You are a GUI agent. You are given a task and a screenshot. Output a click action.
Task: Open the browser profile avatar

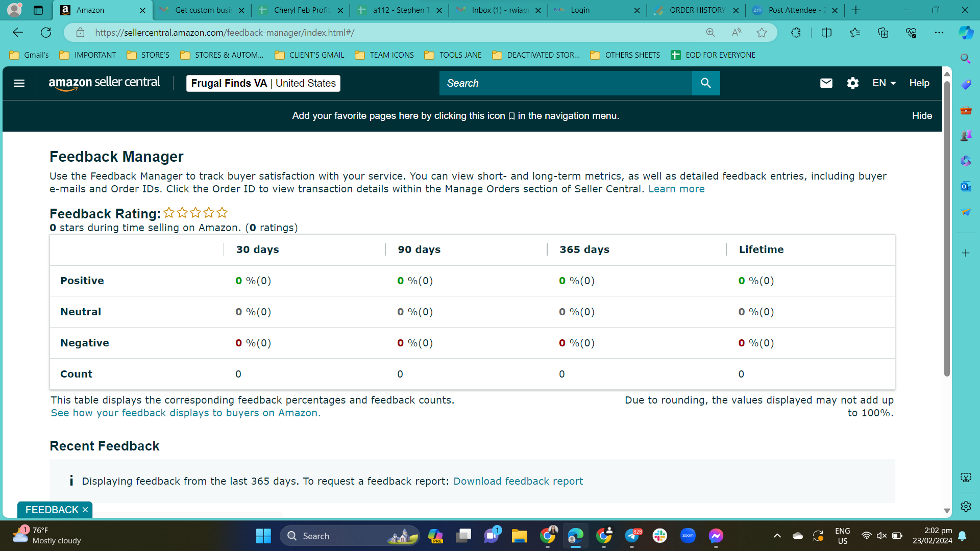[x=14, y=10]
